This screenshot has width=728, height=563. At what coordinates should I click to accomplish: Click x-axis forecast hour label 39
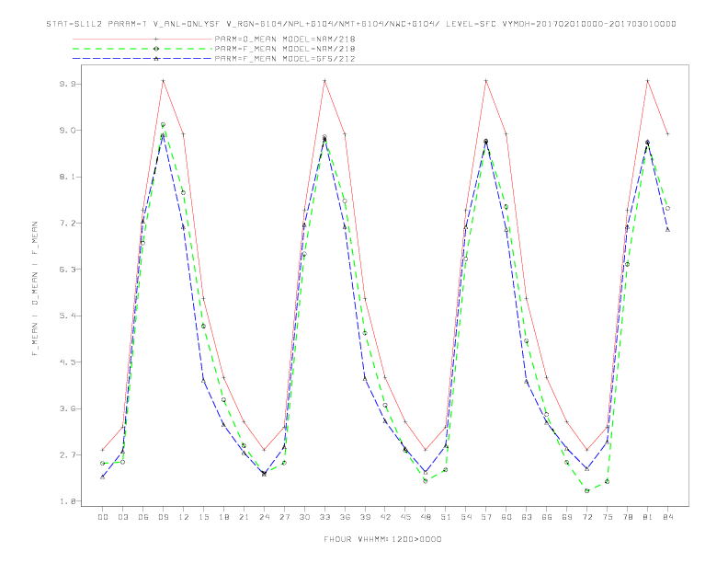click(366, 517)
